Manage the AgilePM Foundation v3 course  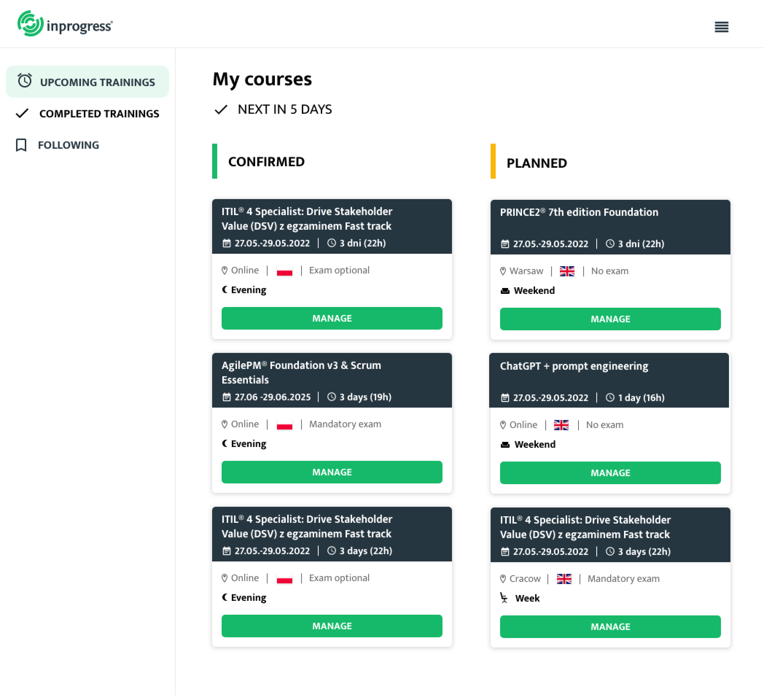(x=332, y=472)
